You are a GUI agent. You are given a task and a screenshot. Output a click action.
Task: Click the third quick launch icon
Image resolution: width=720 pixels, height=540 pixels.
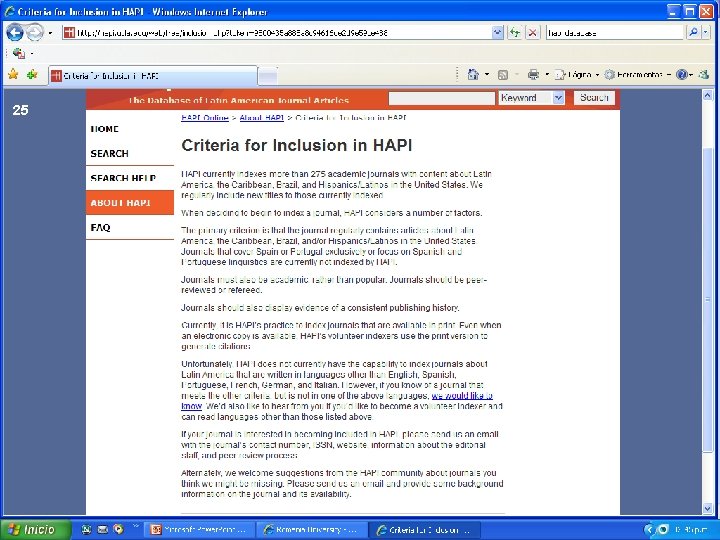pos(118,529)
